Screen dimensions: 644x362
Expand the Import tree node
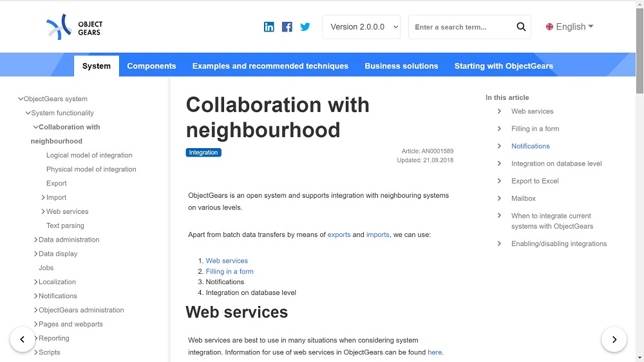point(43,198)
